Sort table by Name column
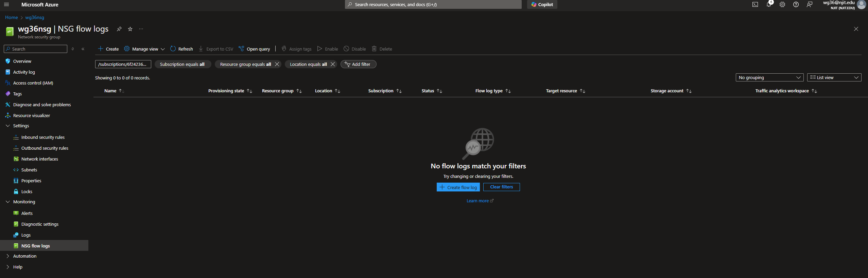 [x=110, y=91]
